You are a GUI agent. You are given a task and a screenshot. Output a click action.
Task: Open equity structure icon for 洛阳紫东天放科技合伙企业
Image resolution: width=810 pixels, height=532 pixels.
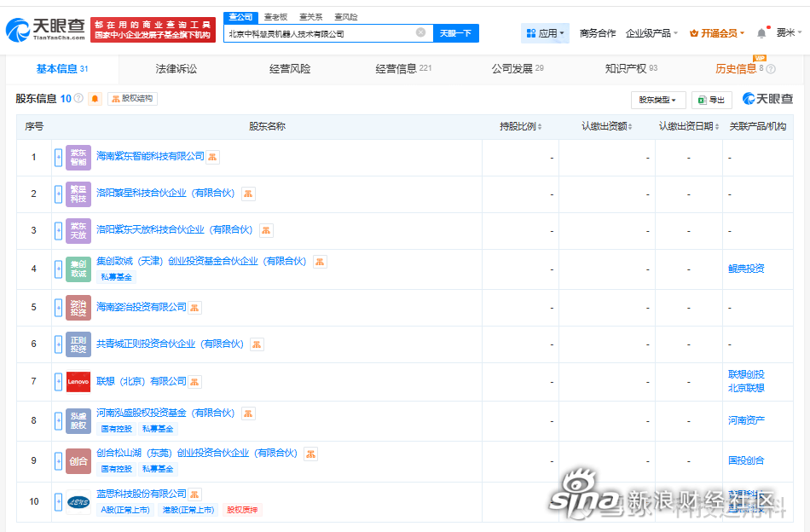click(266, 230)
